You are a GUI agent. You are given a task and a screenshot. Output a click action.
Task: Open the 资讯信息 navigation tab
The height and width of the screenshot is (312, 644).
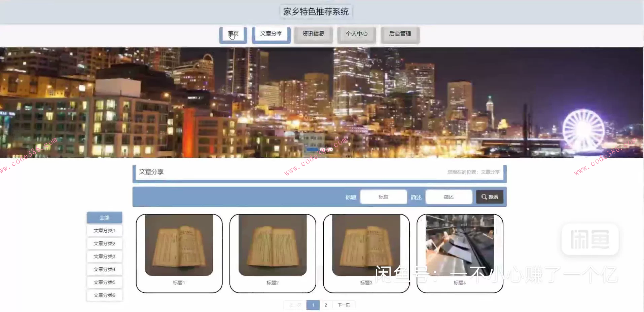click(x=313, y=34)
